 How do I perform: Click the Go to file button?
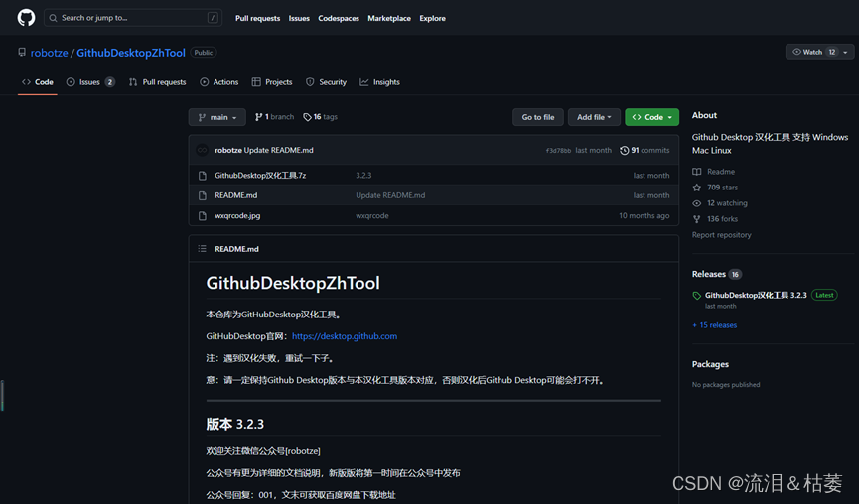pyautogui.click(x=538, y=117)
